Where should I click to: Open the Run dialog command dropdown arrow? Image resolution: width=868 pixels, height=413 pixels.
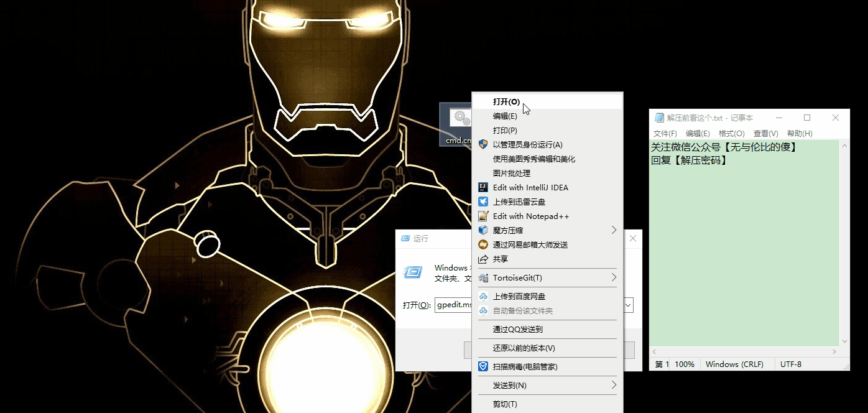click(x=628, y=305)
